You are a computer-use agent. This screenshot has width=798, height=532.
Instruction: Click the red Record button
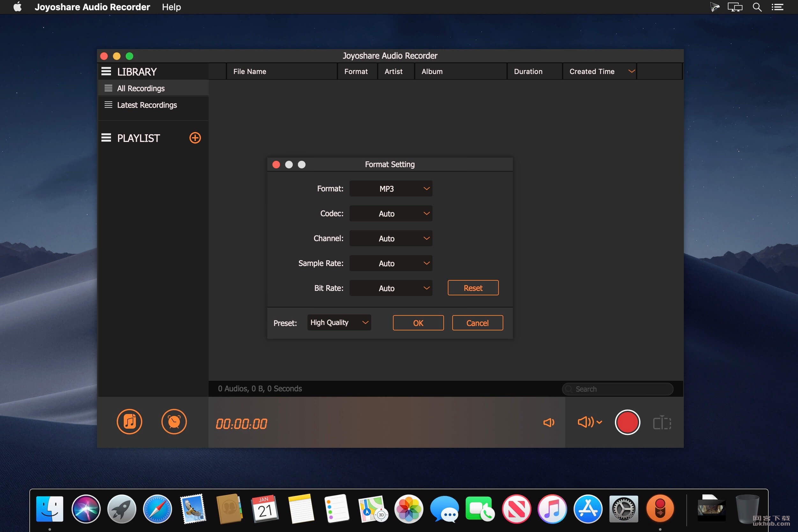627,422
